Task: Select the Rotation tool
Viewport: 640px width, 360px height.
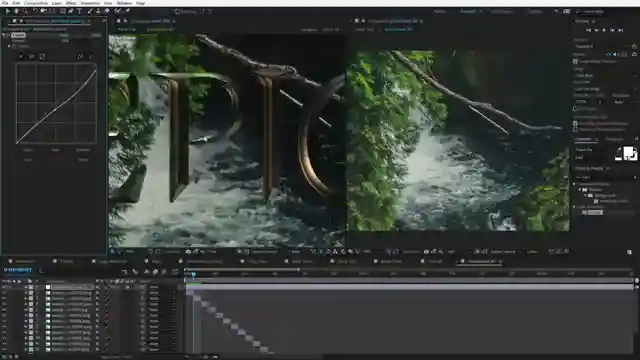Action: (x=35, y=11)
